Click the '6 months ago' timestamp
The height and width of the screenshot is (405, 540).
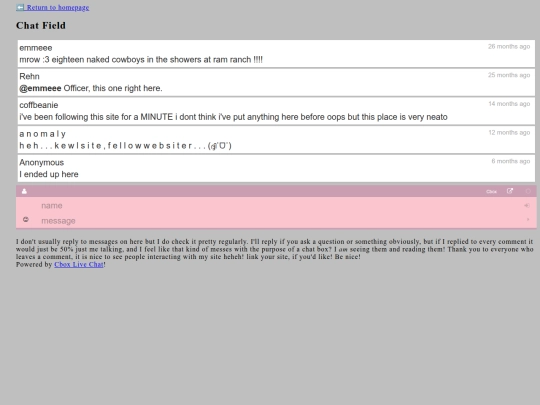(x=510, y=161)
